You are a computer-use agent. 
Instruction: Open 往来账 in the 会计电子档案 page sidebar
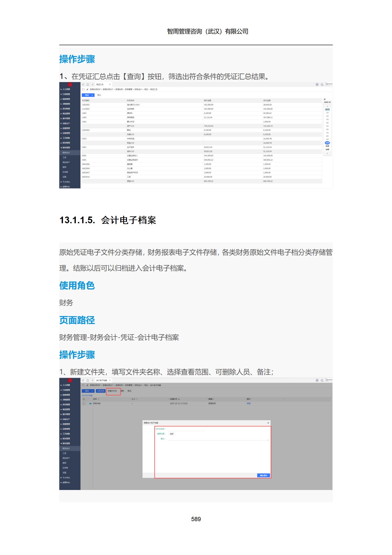coord(65,468)
